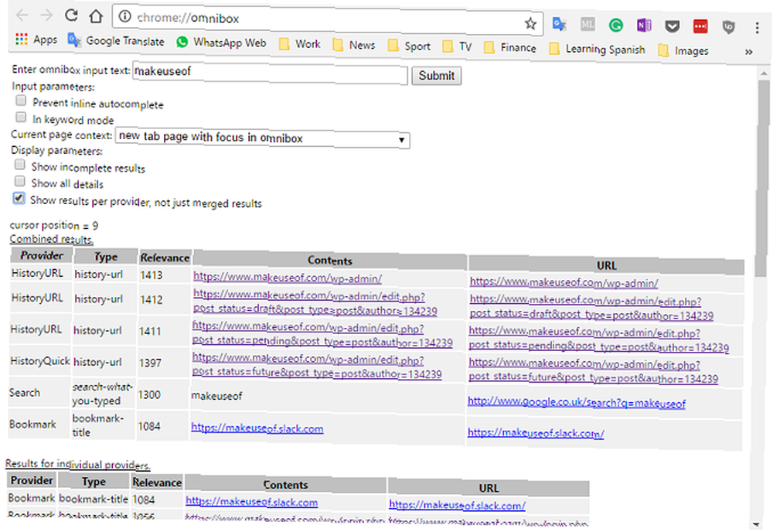773x532 pixels.
Task: Open the wp-admin/ link in Contents column
Action: [288, 278]
